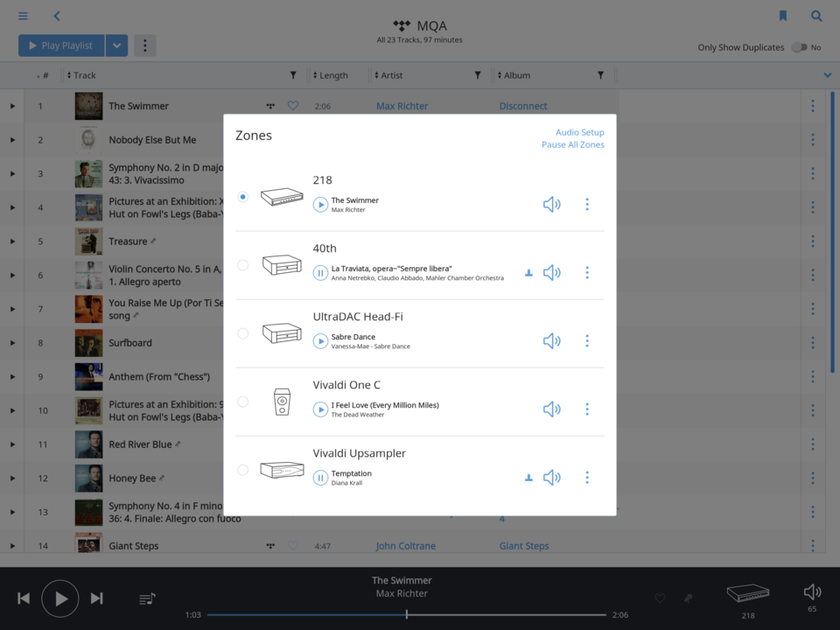Select the UltraDAC Head-Fi zone radio button
Image resolution: width=840 pixels, height=630 pixels.
coord(242,333)
